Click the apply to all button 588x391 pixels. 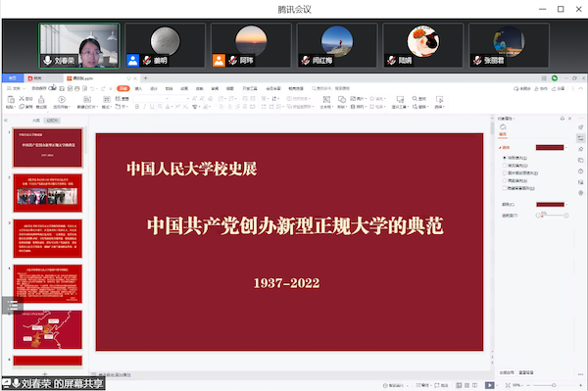click(x=507, y=372)
